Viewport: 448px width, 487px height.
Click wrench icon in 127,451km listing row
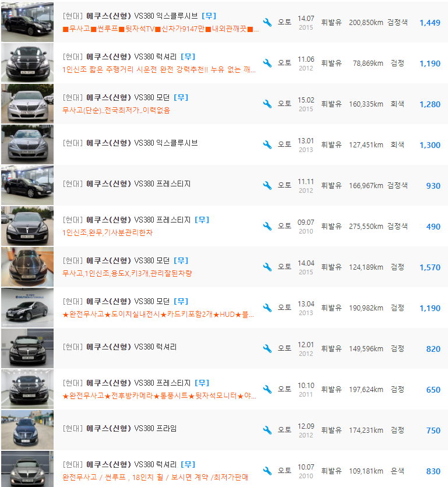(x=267, y=144)
